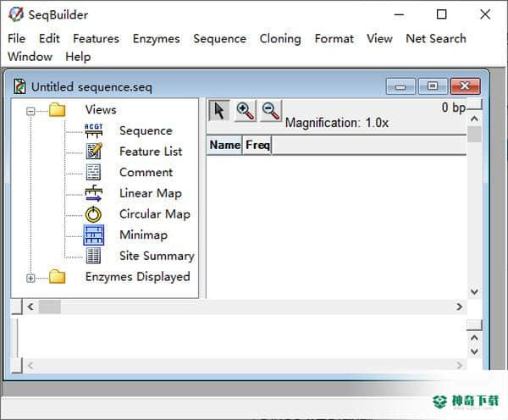508x420 pixels.
Task: Select Minimap view label
Action: point(143,235)
